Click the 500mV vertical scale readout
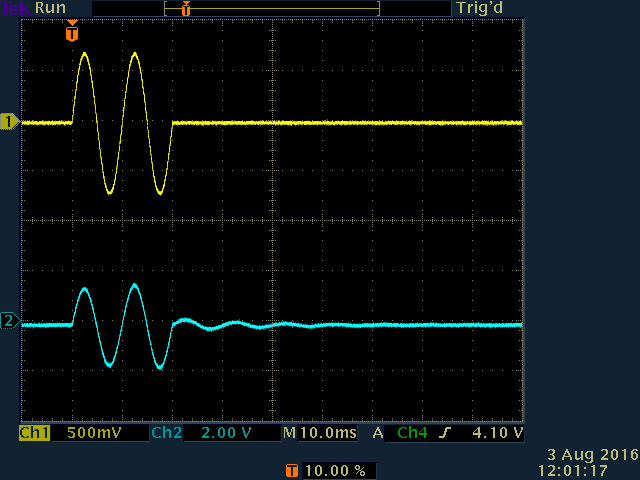This screenshot has height=480, width=640. pyautogui.click(x=90, y=433)
